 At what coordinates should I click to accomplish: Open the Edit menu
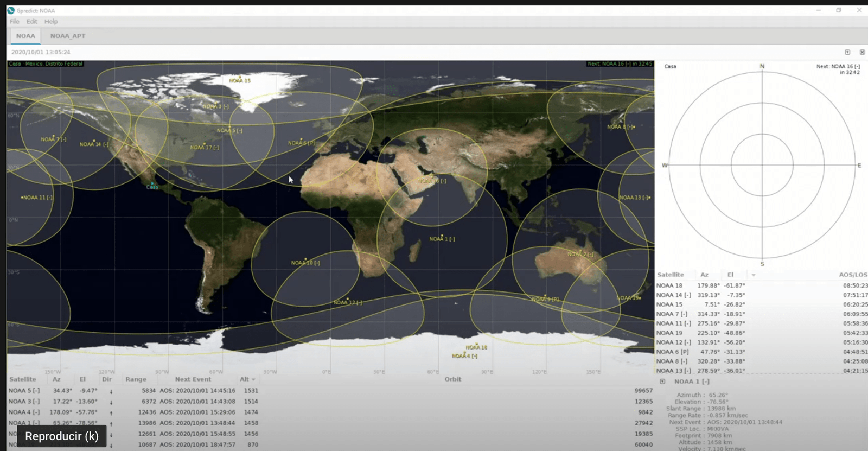tap(32, 22)
